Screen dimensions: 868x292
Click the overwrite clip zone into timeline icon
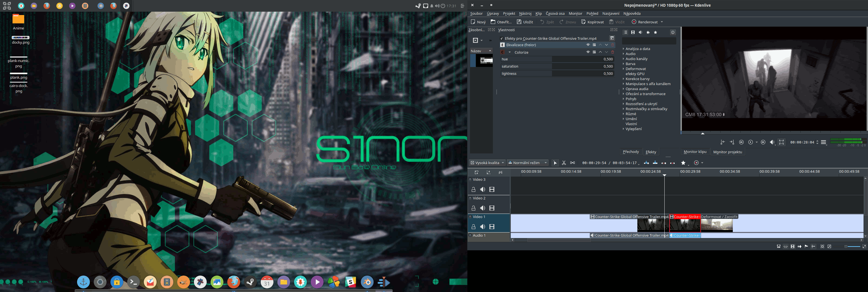coord(655,163)
